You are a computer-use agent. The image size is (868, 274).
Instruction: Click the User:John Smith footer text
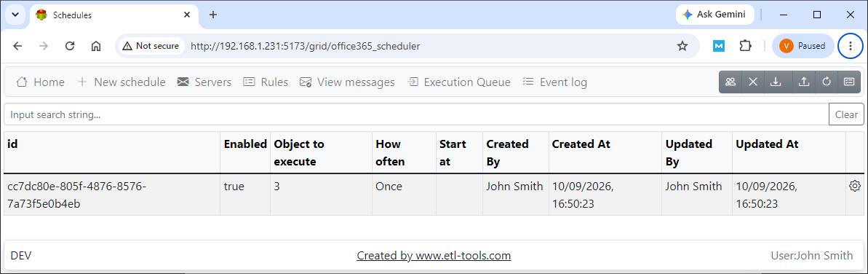click(x=812, y=256)
